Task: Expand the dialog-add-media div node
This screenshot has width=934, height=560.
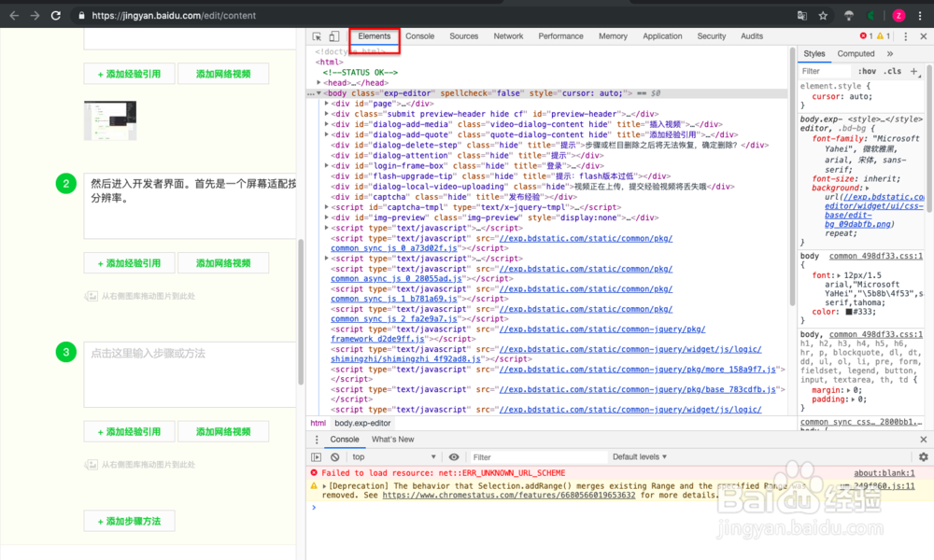Action: tap(326, 124)
